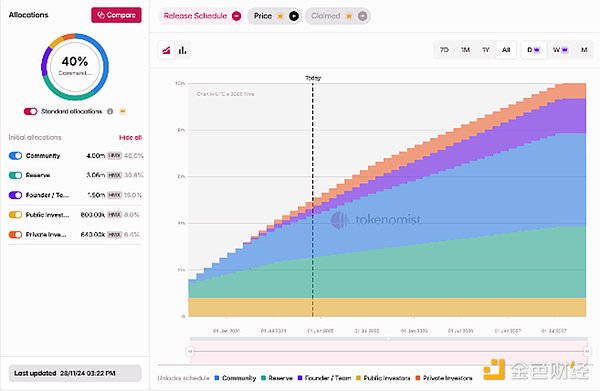Add the Price overlay with its plus icon
600x391 pixels.
(294, 16)
